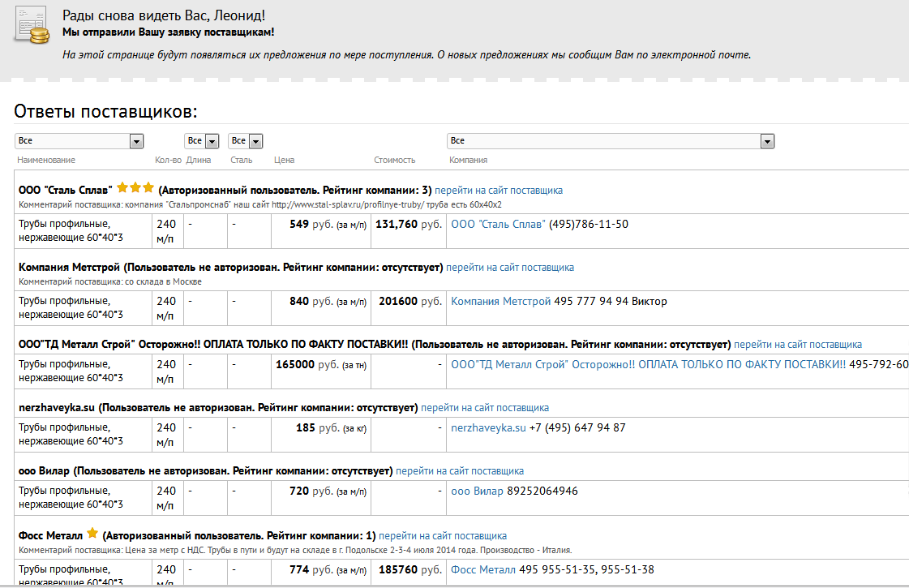Click the rating star next to Фосс Металл

click(x=92, y=533)
